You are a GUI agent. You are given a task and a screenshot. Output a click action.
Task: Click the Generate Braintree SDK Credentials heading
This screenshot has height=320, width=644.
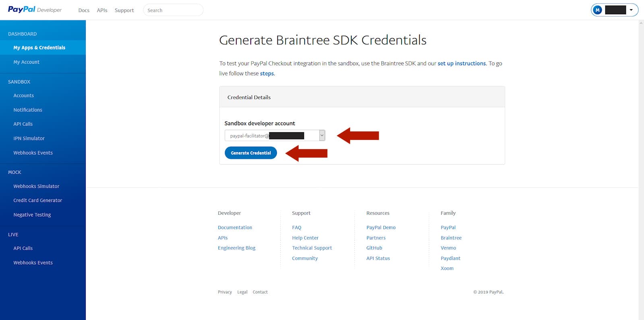[322, 40]
